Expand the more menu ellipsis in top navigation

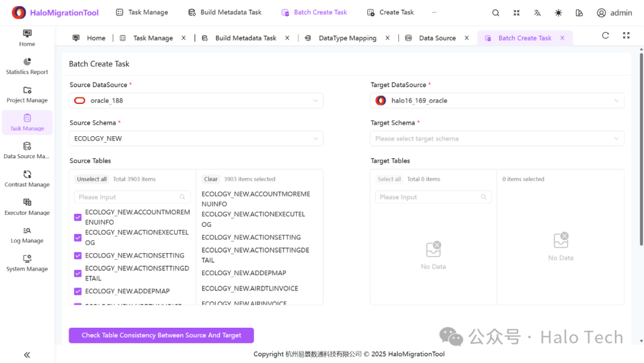(x=434, y=13)
